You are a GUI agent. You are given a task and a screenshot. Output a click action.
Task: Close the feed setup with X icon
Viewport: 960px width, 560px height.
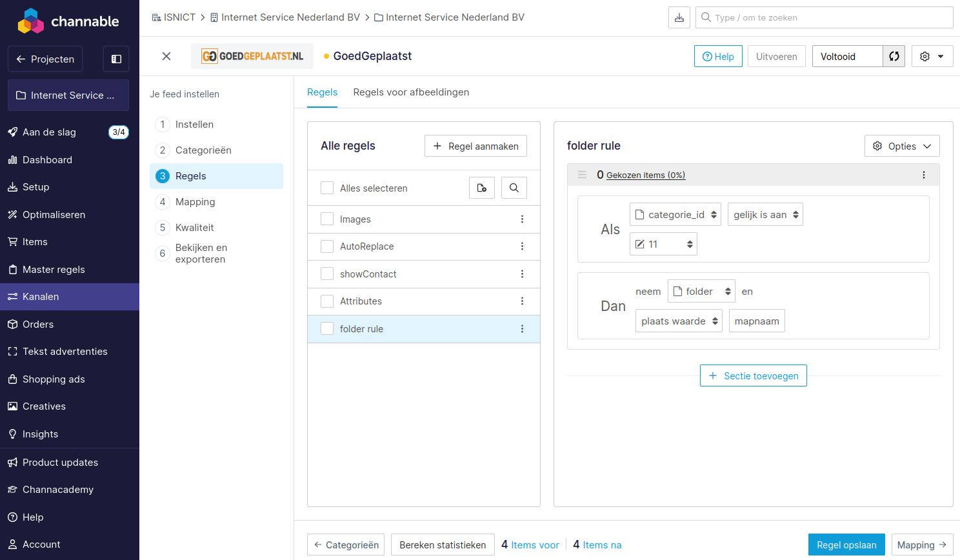coord(166,56)
